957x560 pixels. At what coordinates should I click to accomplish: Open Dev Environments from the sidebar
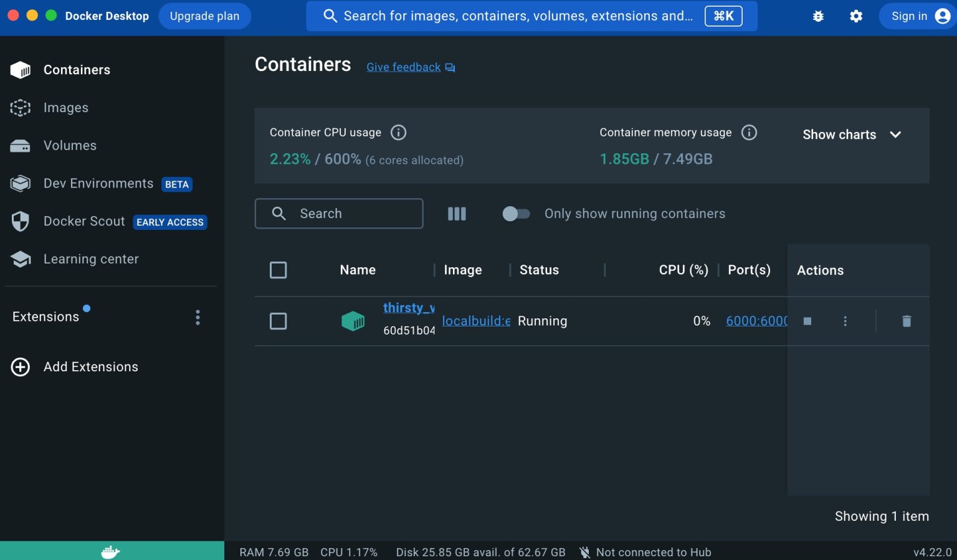pyautogui.click(x=98, y=183)
